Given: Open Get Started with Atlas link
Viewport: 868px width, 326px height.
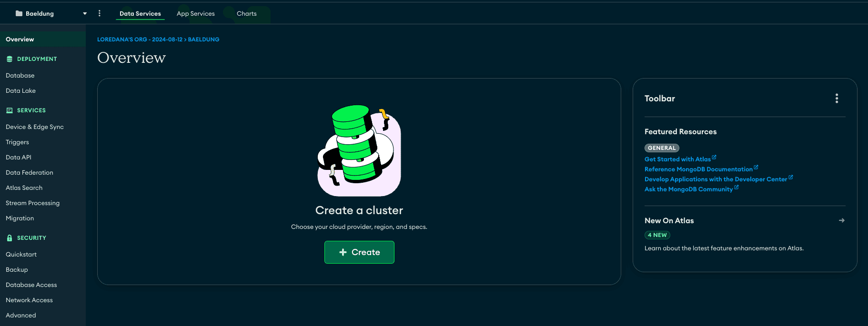Looking at the screenshot, I should point(680,159).
